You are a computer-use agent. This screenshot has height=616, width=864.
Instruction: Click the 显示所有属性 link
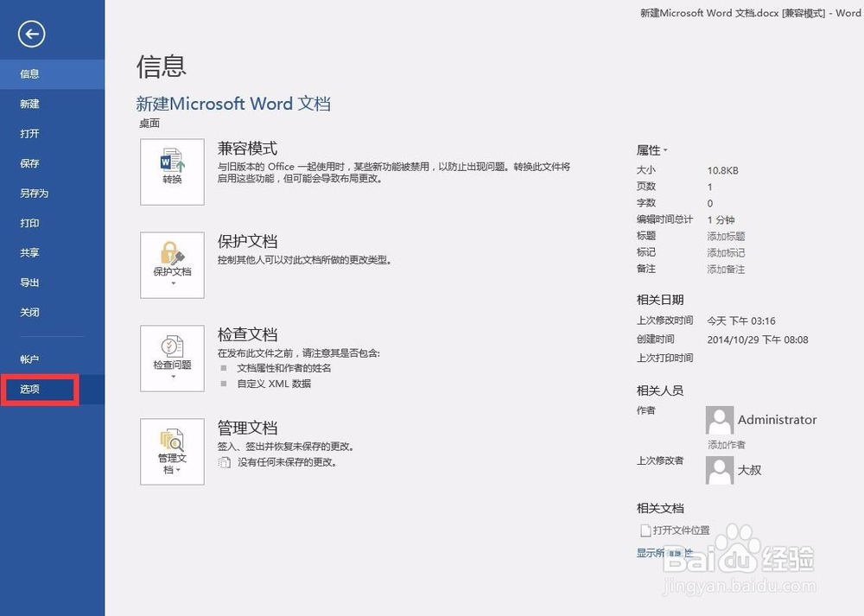pyautogui.click(x=665, y=552)
